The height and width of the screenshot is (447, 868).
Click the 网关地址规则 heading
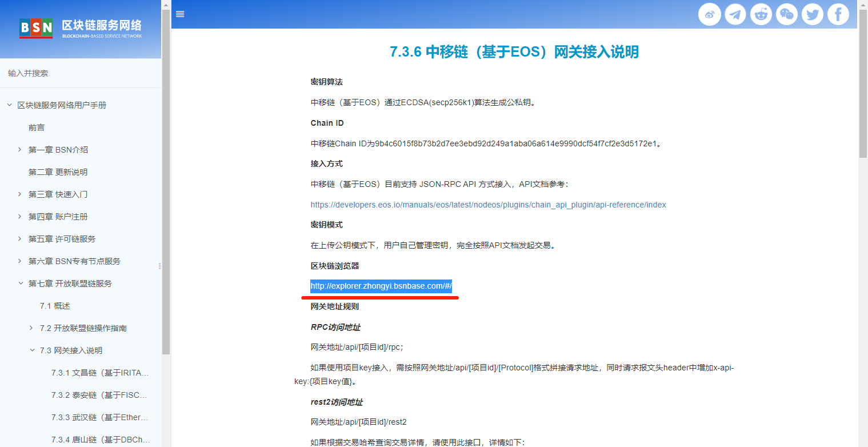pos(335,306)
